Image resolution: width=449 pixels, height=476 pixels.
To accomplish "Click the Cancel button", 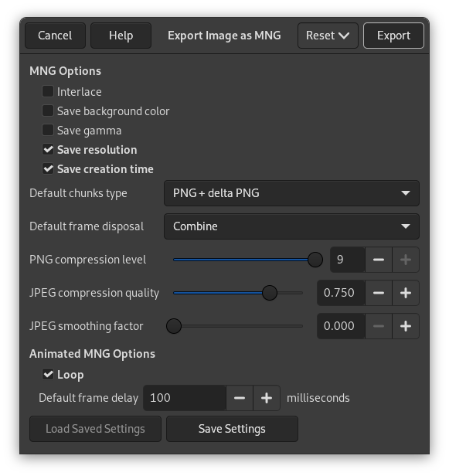I will click(x=55, y=36).
